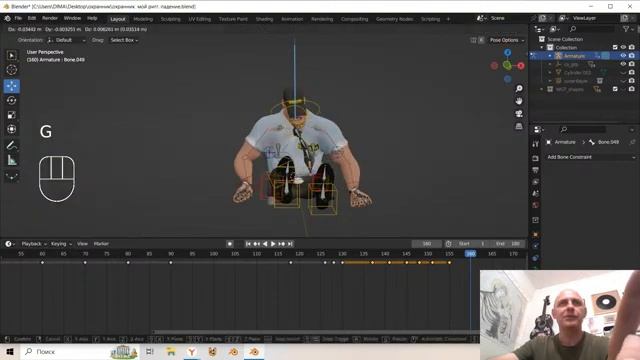Collapse the Collection tree arrow
This screenshot has width=640, height=360.
tap(542, 47)
